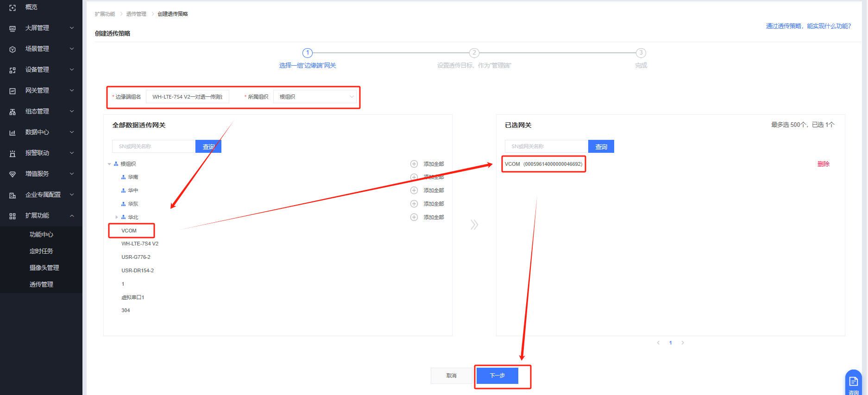Click the 取消 button
The width and height of the screenshot is (868, 395).
(x=451, y=376)
